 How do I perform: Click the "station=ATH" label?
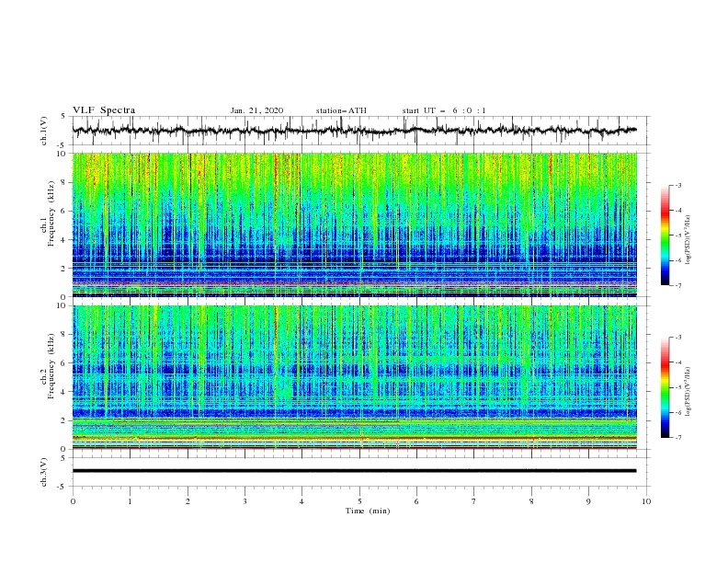[x=341, y=110]
